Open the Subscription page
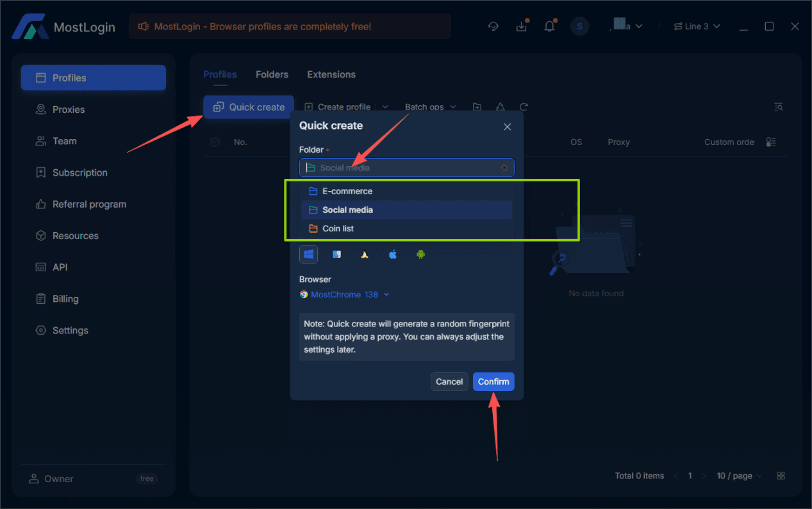 coord(94,172)
